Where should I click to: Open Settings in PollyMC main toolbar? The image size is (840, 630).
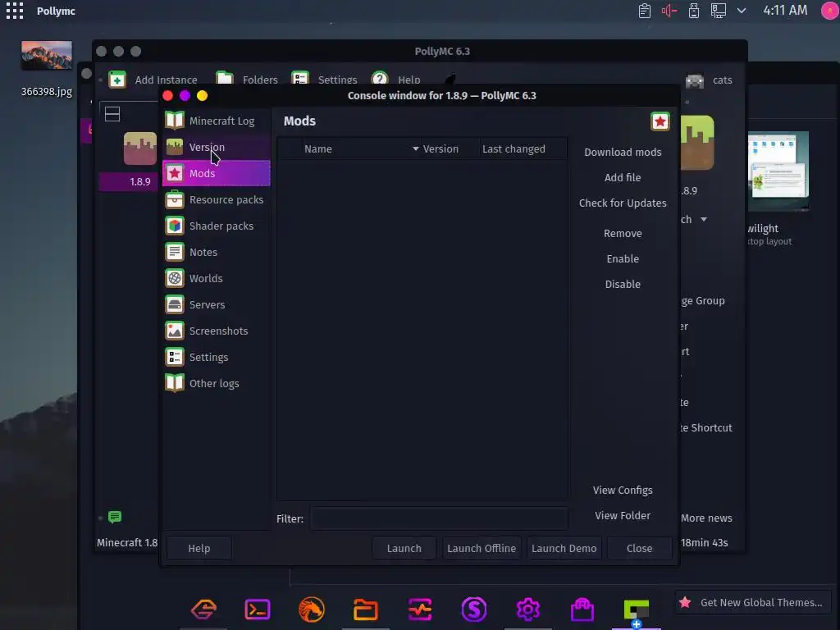[324, 80]
